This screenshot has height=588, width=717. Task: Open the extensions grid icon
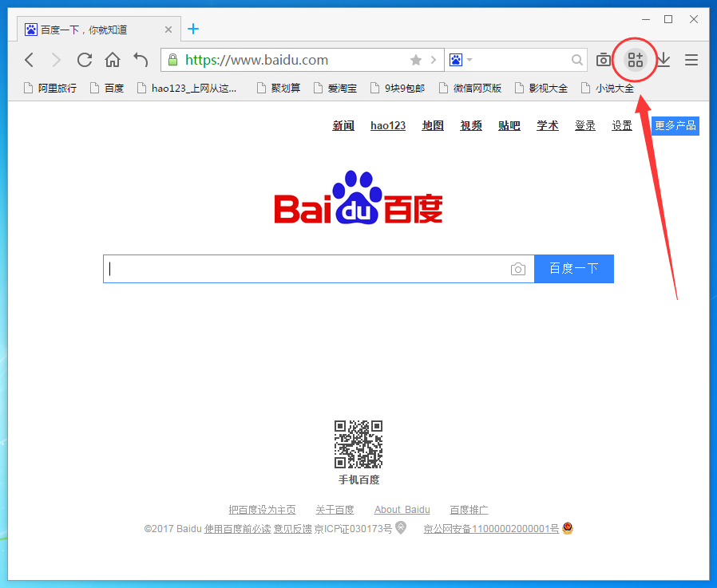[636, 60]
